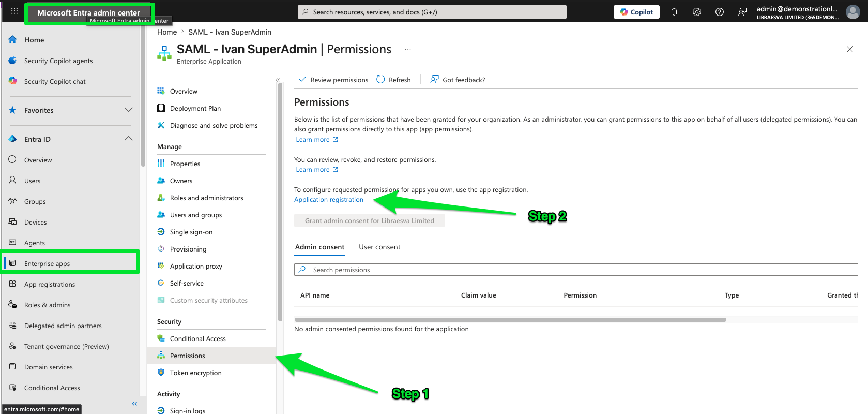Select Token encryption shield icon
Screen dimensions: 868x414
coord(161,372)
